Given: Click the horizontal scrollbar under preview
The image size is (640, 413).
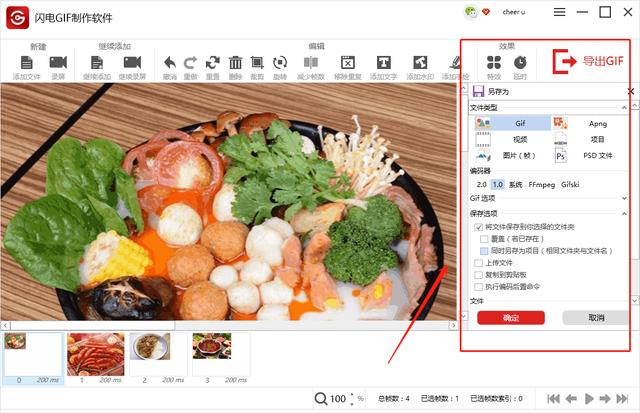Looking at the screenshot, I should click(x=93, y=325).
